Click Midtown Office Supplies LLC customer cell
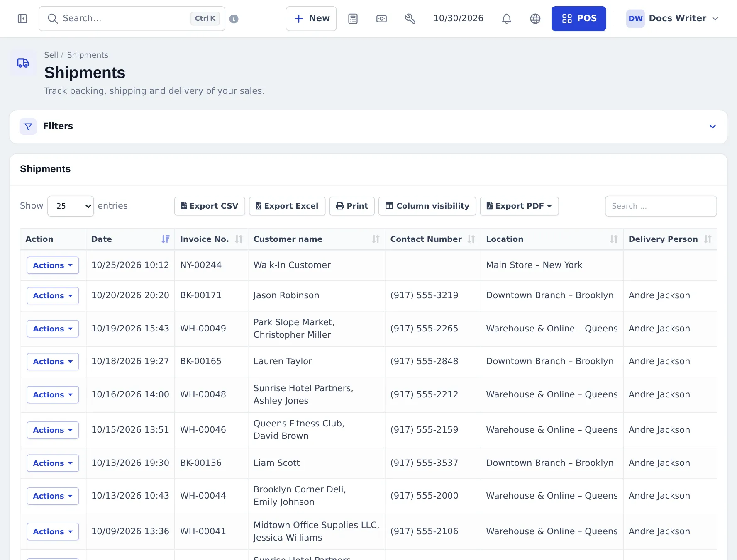Screen dimensions: 737x560 tap(316, 532)
